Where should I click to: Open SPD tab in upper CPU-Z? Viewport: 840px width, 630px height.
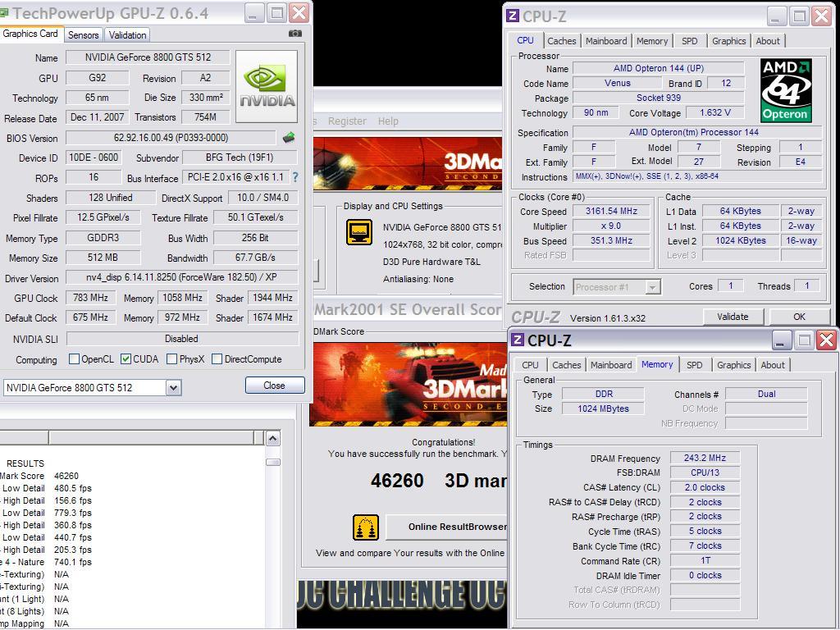[x=689, y=41]
